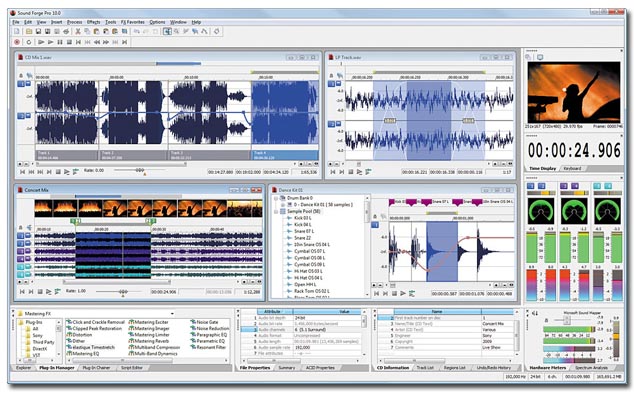Toggle channel 2 button in CD Mix window
Screen dimensions: 634x395
[21, 116]
